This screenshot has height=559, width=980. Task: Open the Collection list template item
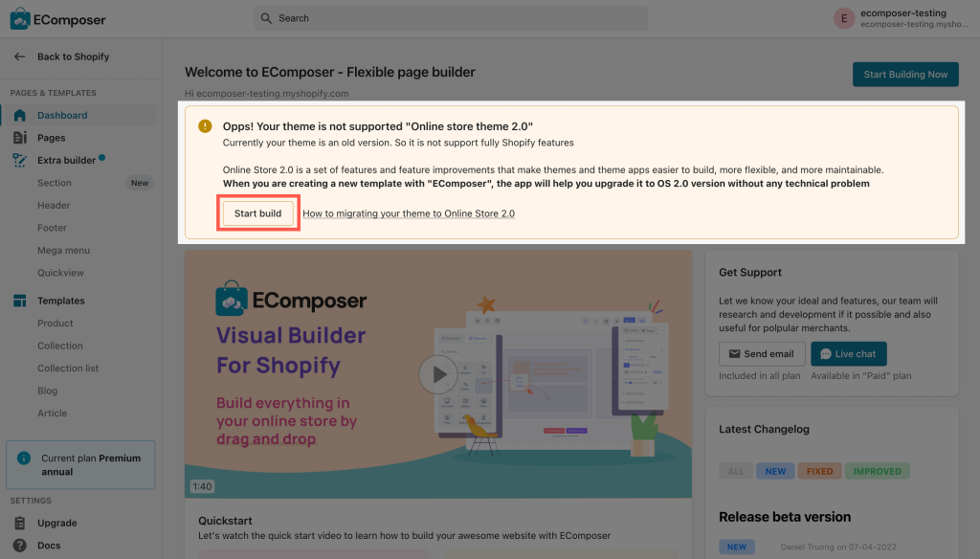pos(68,369)
